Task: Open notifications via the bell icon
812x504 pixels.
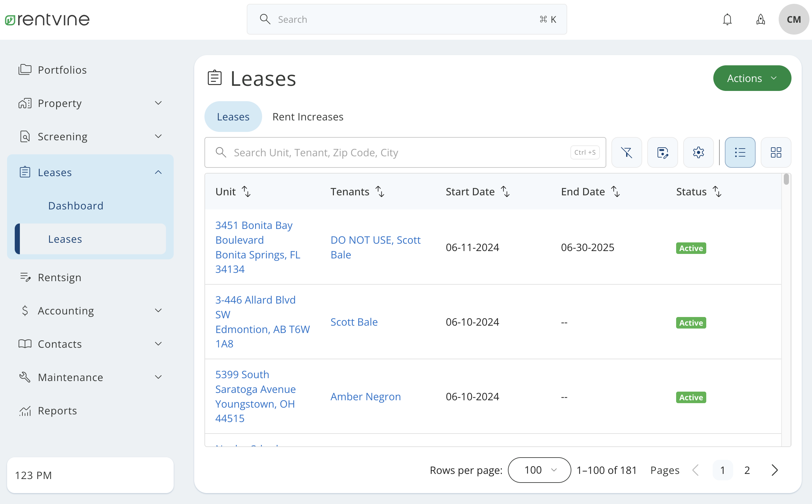Action: click(x=727, y=19)
